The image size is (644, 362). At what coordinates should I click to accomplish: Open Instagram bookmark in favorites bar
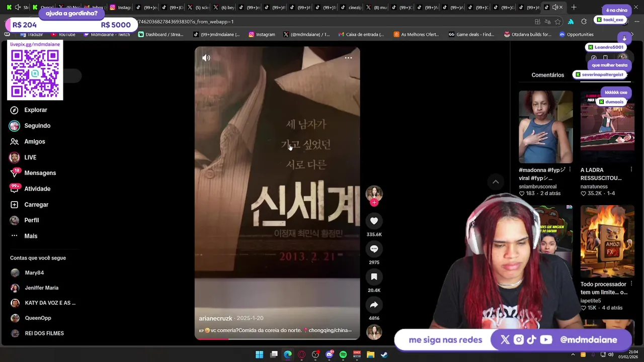click(x=261, y=35)
